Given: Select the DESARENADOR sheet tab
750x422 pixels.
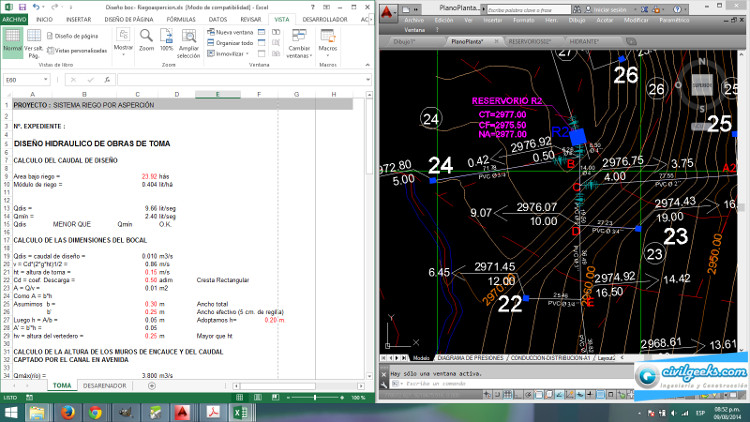Looking at the screenshot, I should coord(105,384).
